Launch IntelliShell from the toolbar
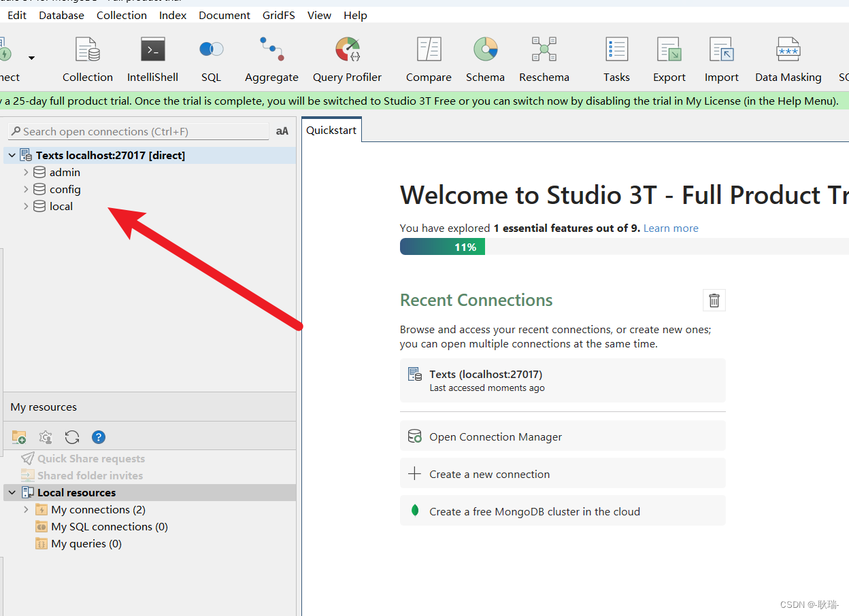 coord(153,60)
